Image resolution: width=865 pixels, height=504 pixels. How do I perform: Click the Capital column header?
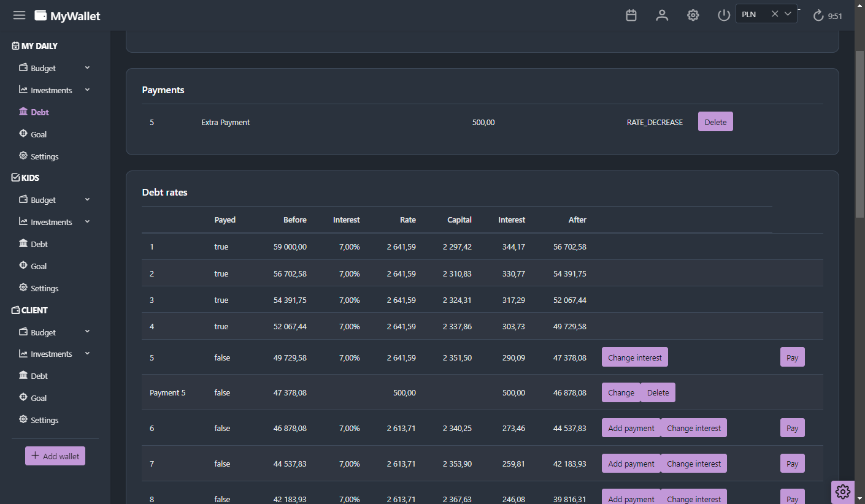pos(459,220)
